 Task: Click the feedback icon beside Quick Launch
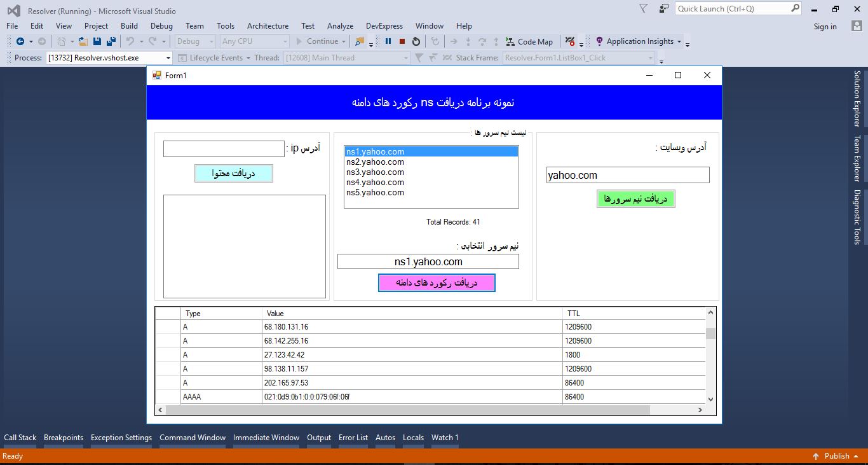point(663,8)
